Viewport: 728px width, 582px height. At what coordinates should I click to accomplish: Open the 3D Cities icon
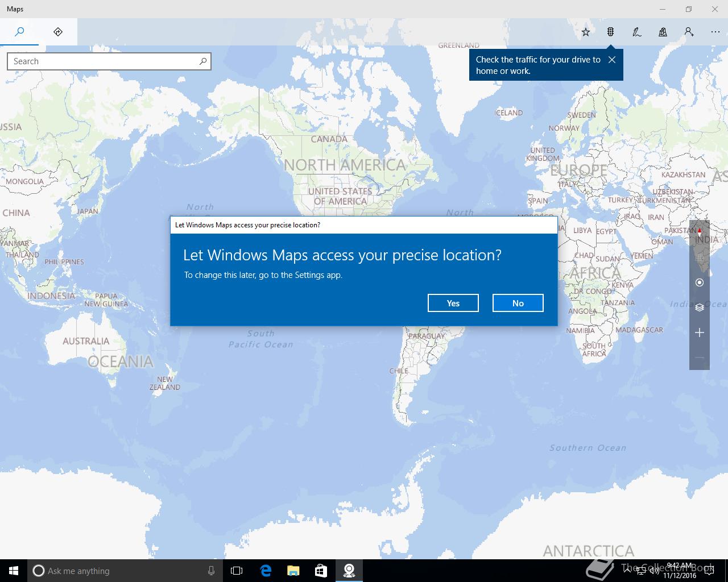663,32
